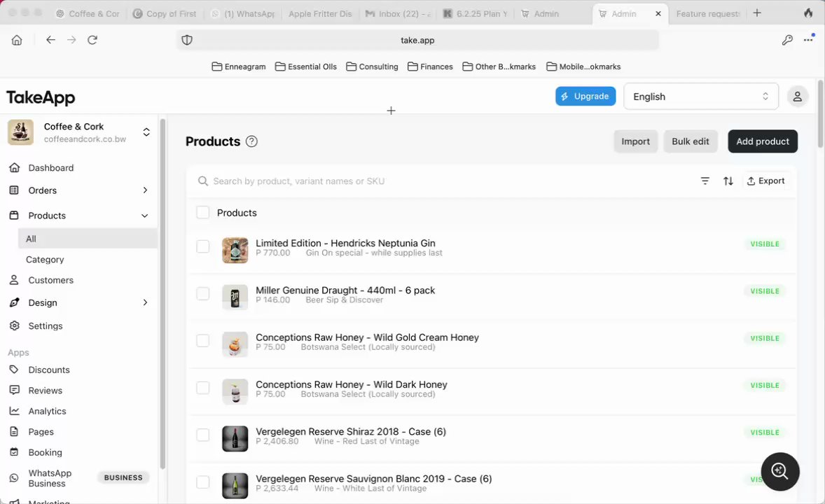Click the sort arrows icon

tap(728, 181)
